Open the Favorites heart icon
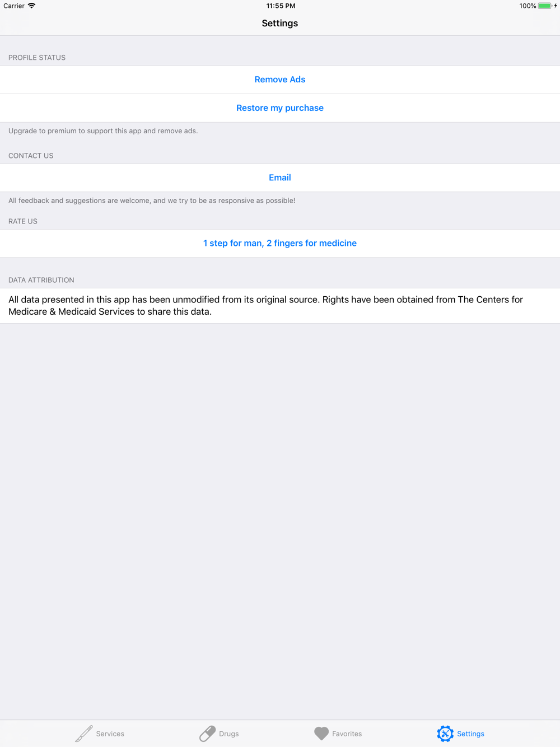The height and width of the screenshot is (747, 560). 321,734
